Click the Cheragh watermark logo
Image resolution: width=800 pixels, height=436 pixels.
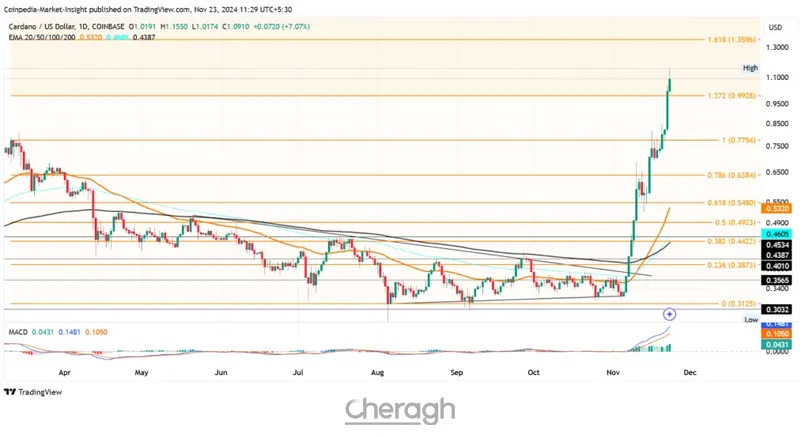click(400, 411)
